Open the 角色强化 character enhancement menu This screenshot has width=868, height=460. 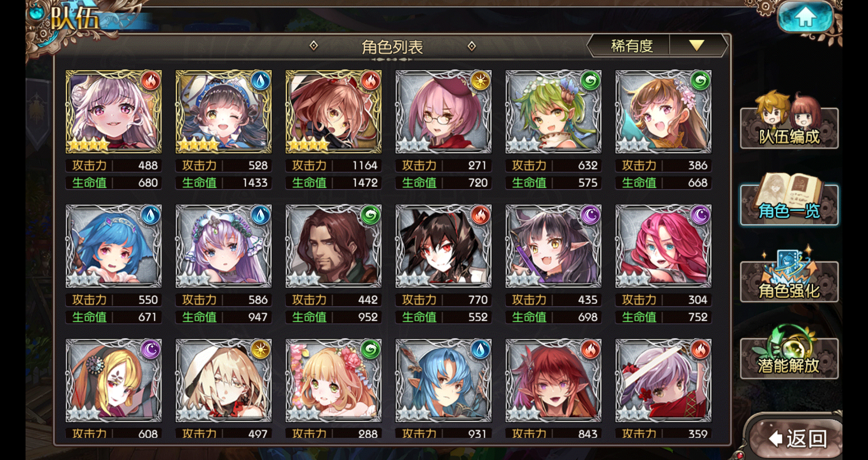point(789,277)
